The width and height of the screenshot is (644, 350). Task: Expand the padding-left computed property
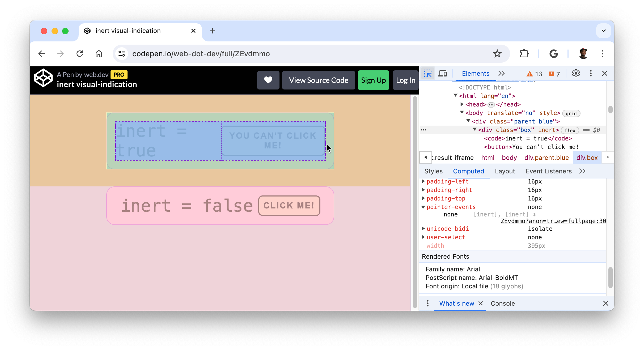click(x=423, y=181)
